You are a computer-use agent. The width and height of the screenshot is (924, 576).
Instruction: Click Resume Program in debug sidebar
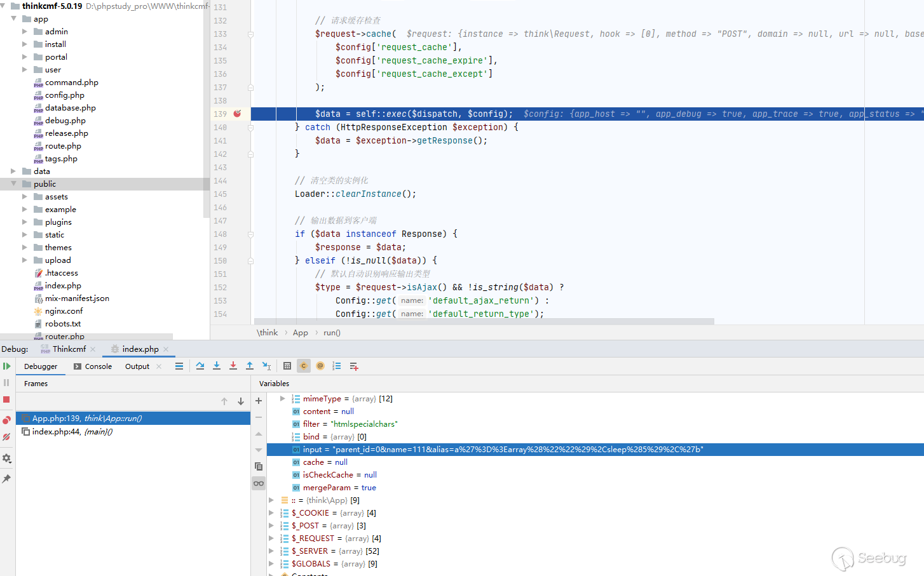tap(6, 366)
